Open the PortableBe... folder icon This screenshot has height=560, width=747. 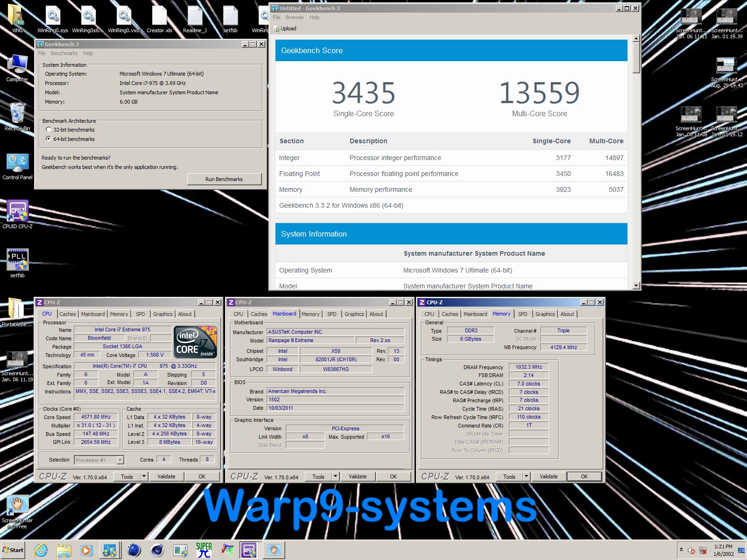point(17,312)
